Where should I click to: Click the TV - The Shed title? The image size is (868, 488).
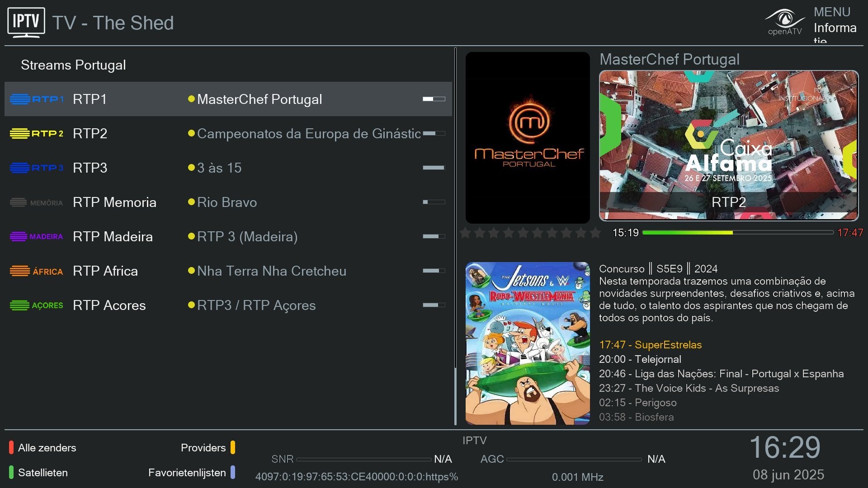pos(113,23)
